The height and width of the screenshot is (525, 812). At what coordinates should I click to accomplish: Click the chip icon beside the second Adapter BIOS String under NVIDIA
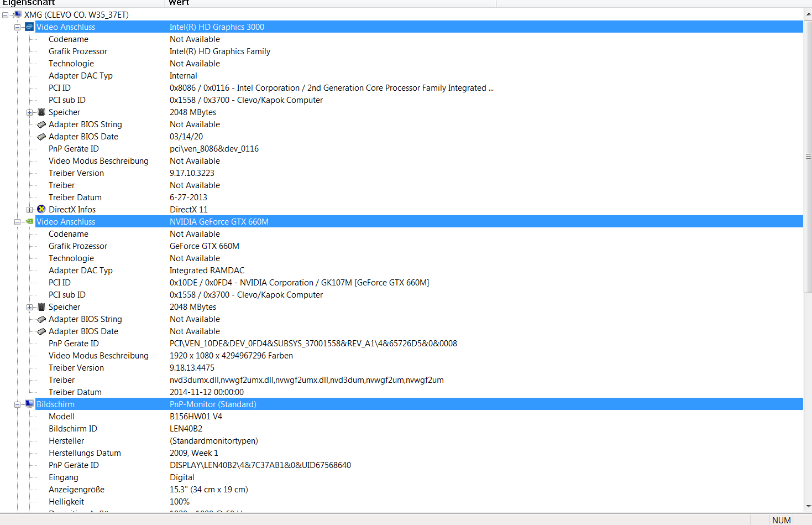[41, 319]
